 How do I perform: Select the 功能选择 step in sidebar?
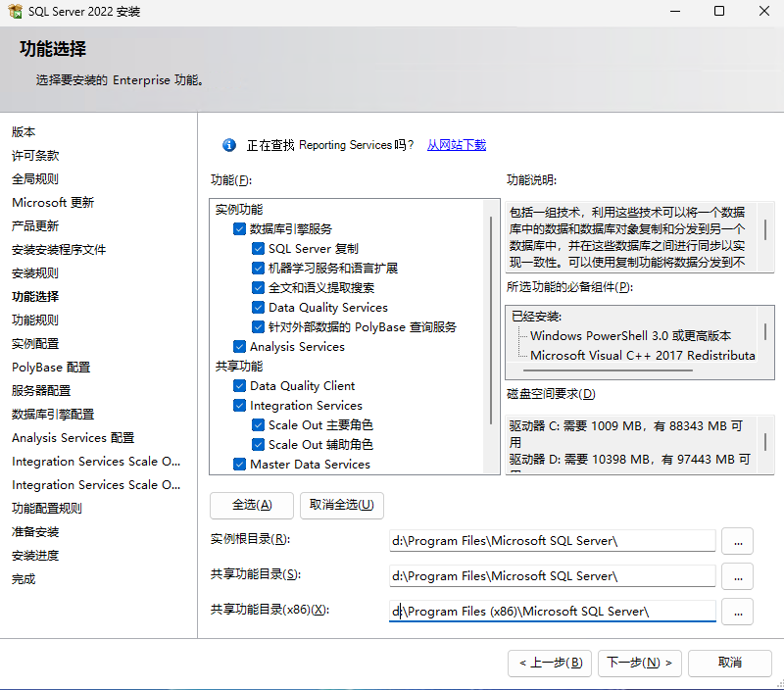tap(35, 297)
